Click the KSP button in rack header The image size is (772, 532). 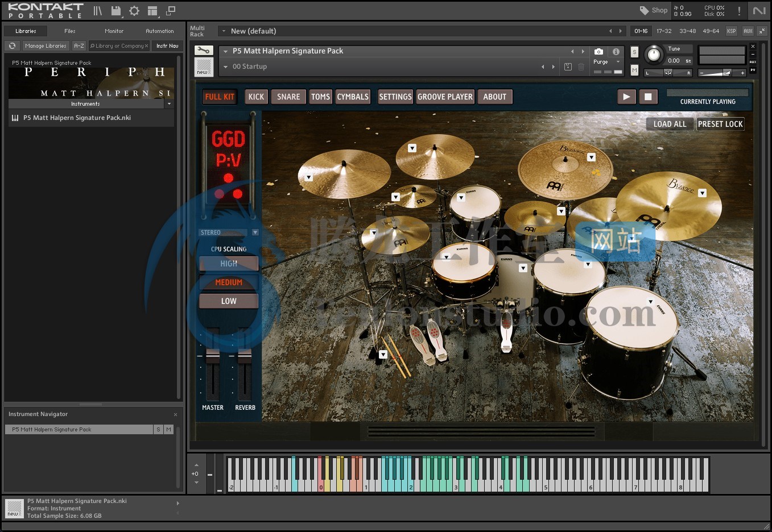[x=732, y=31]
